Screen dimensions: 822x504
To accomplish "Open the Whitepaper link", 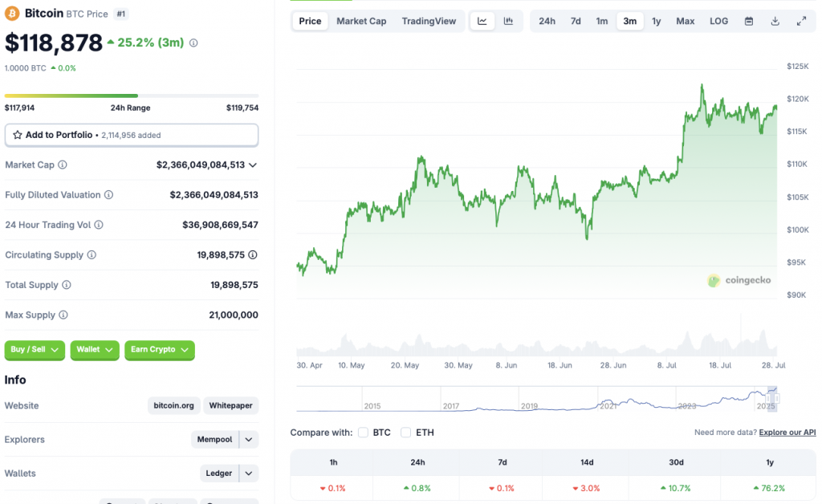I will pos(230,405).
